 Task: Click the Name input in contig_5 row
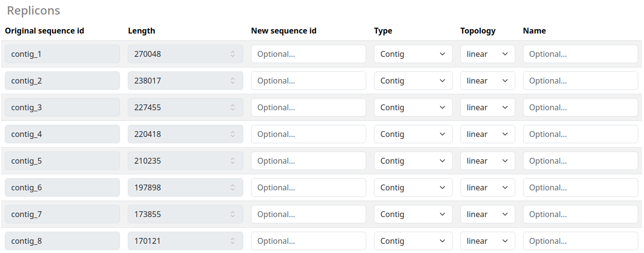coord(580,161)
